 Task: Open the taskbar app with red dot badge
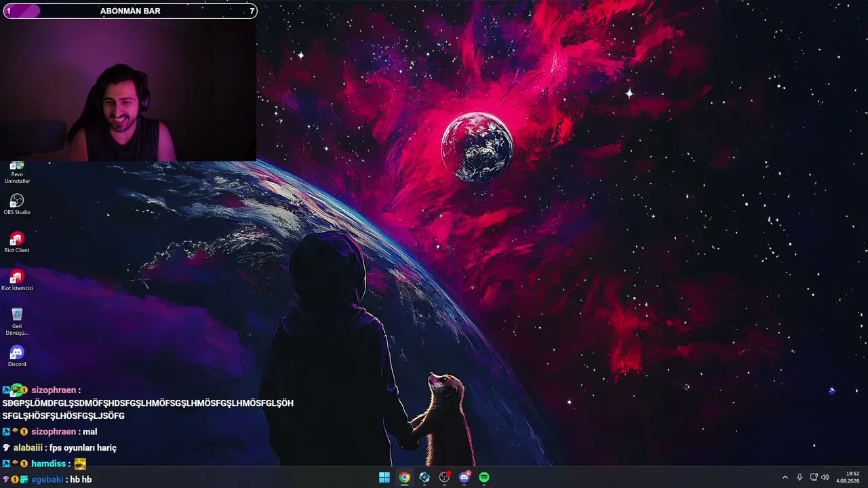coord(444,477)
